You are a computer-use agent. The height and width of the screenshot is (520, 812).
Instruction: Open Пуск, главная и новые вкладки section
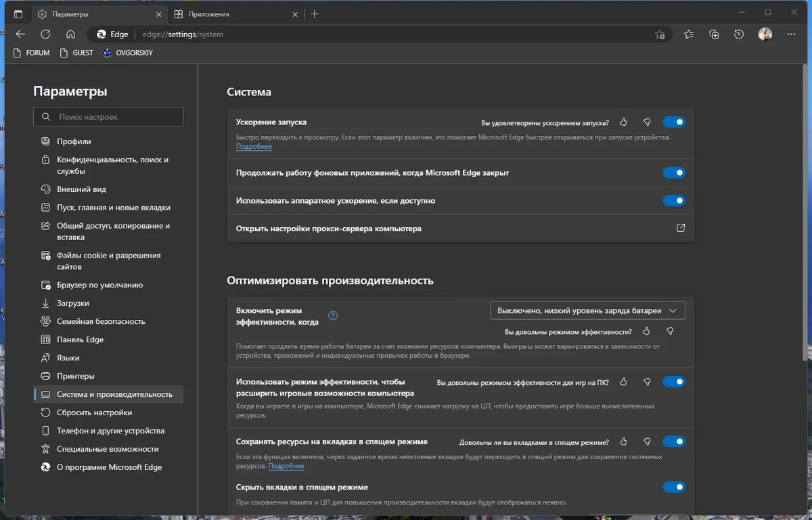click(108, 208)
